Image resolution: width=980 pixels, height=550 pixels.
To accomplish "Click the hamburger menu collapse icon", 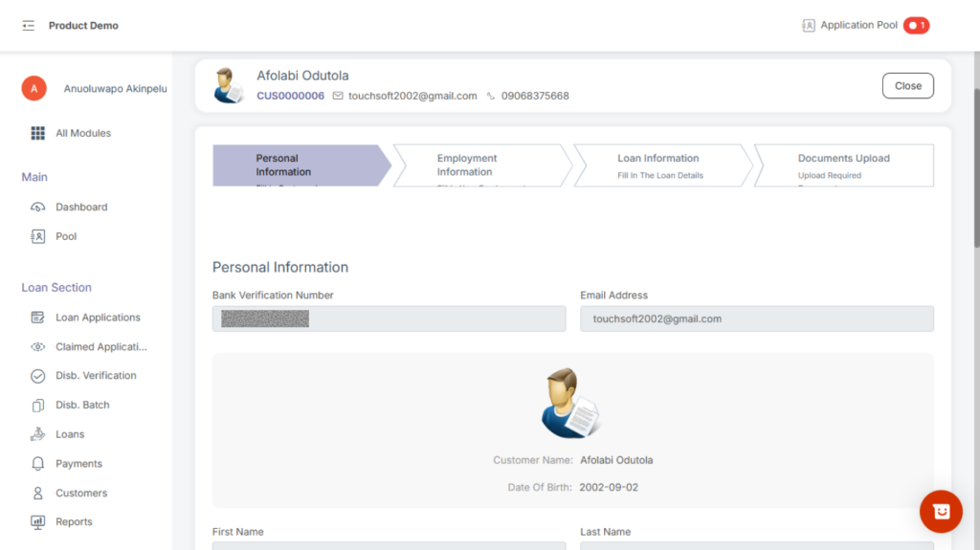I will pos(29,26).
